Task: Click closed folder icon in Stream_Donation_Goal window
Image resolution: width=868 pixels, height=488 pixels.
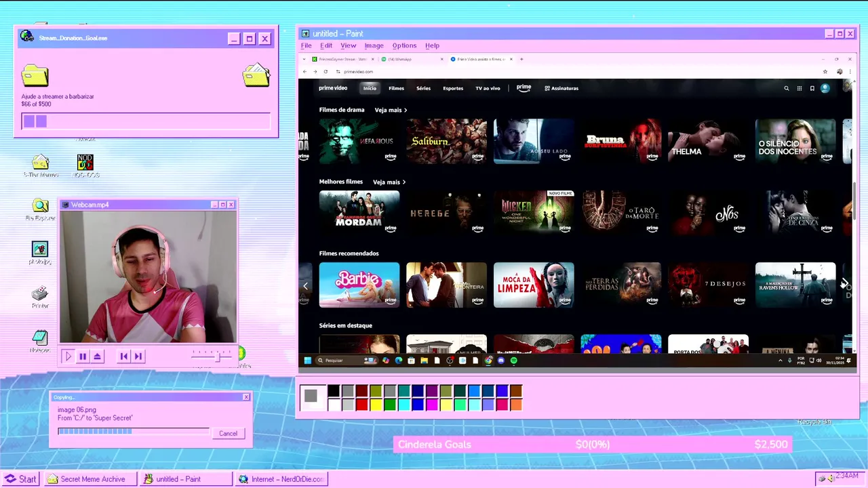Action: 35,75
